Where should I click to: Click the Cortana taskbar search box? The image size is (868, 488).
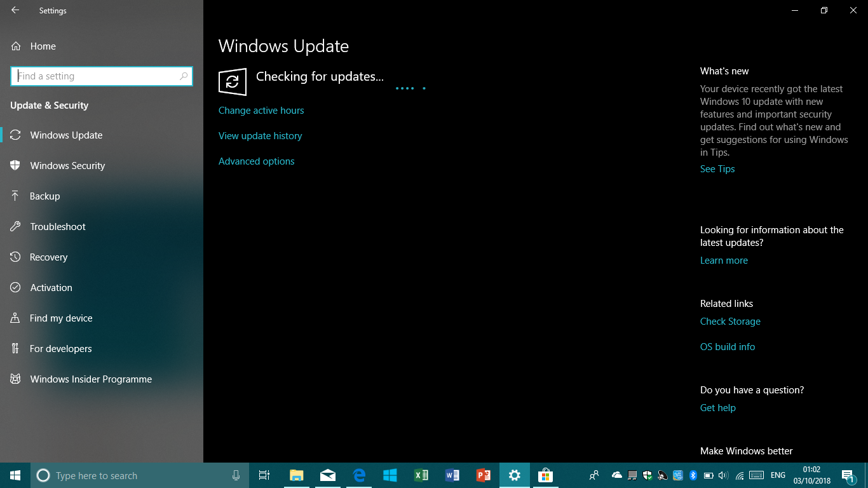pos(140,475)
